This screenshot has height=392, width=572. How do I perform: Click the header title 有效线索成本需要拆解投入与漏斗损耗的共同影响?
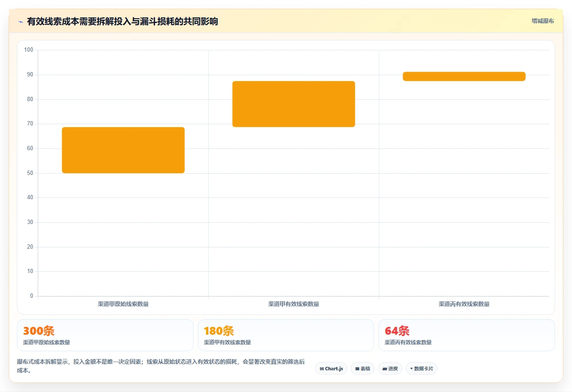point(122,21)
